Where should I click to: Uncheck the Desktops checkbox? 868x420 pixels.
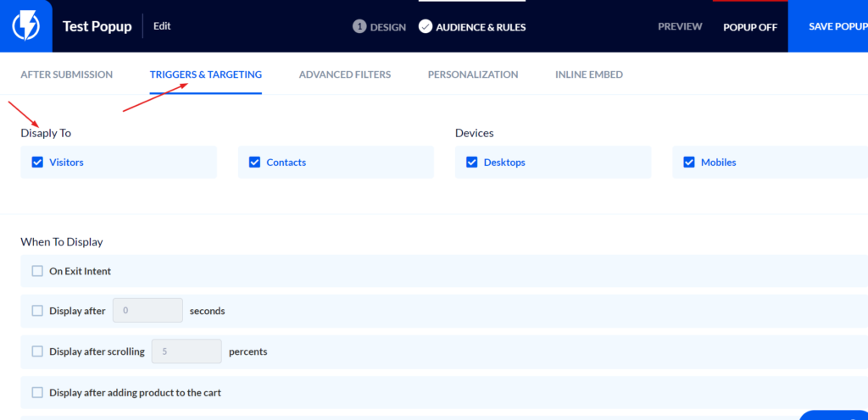pyautogui.click(x=471, y=162)
